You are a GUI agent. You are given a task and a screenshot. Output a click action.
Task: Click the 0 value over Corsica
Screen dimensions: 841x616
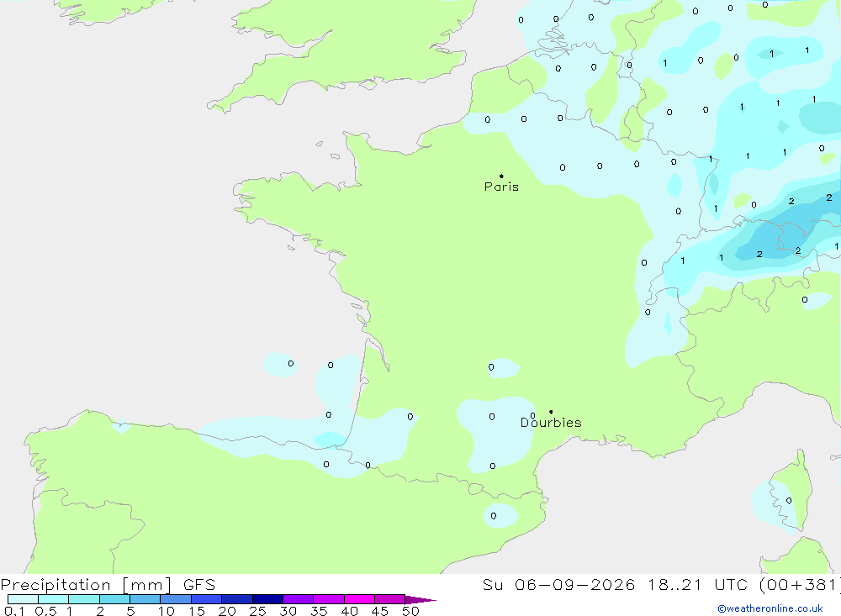click(x=789, y=501)
